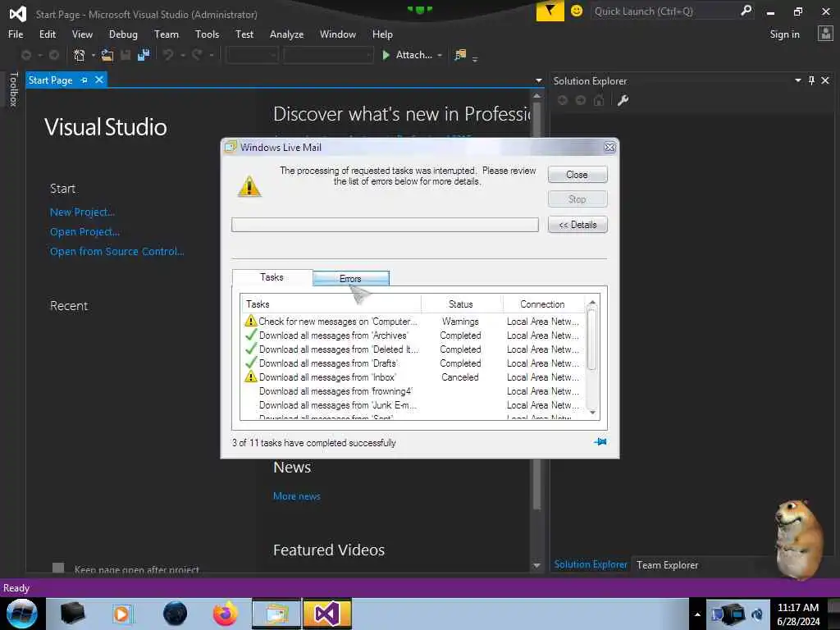The height and width of the screenshot is (630, 840).
Task: Open the Analyze menu
Action: [x=286, y=34]
